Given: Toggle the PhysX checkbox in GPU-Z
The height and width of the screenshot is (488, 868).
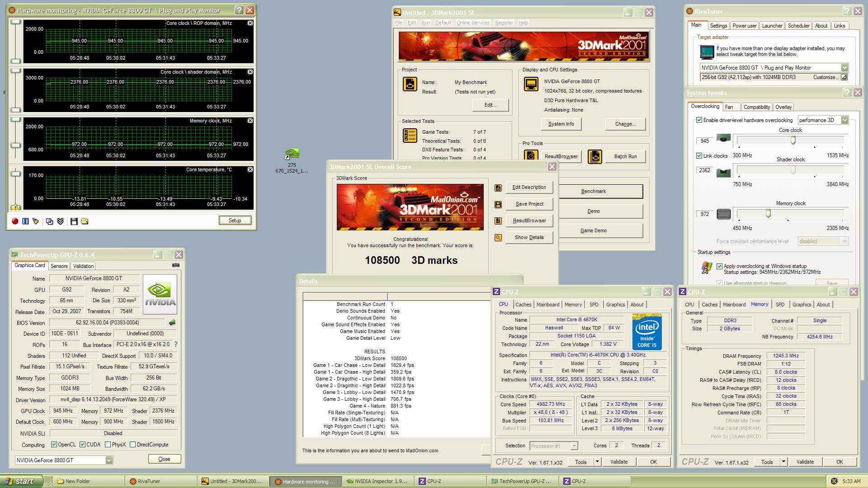Looking at the screenshot, I should click(108, 445).
